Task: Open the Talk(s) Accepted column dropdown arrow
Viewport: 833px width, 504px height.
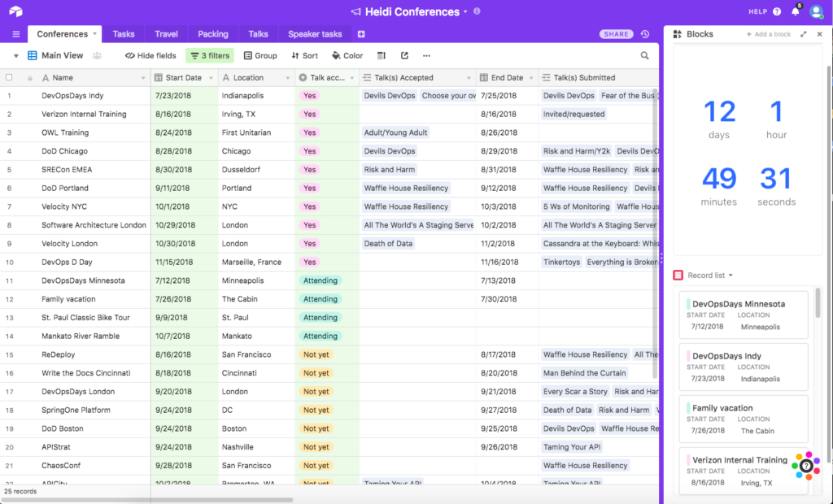Action: pos(469,78)
